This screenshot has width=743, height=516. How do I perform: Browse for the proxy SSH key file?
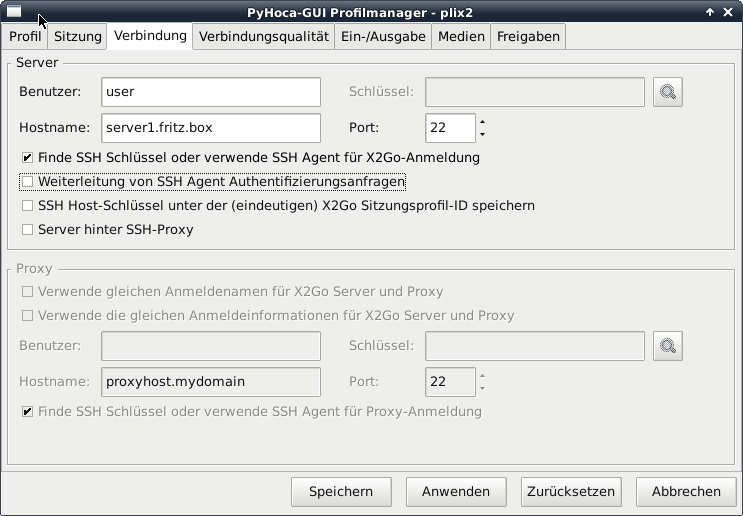[x=668, y=346]
